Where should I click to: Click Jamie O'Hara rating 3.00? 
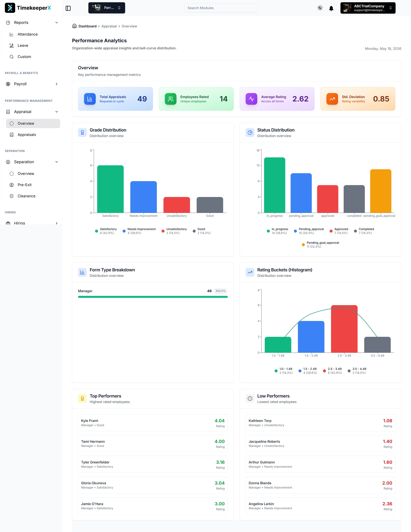219,504
